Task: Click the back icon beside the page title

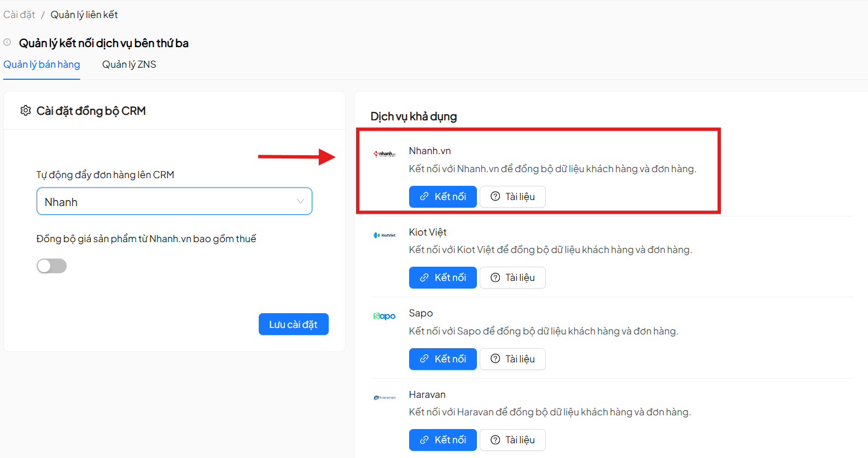Action: click(8, 42)
